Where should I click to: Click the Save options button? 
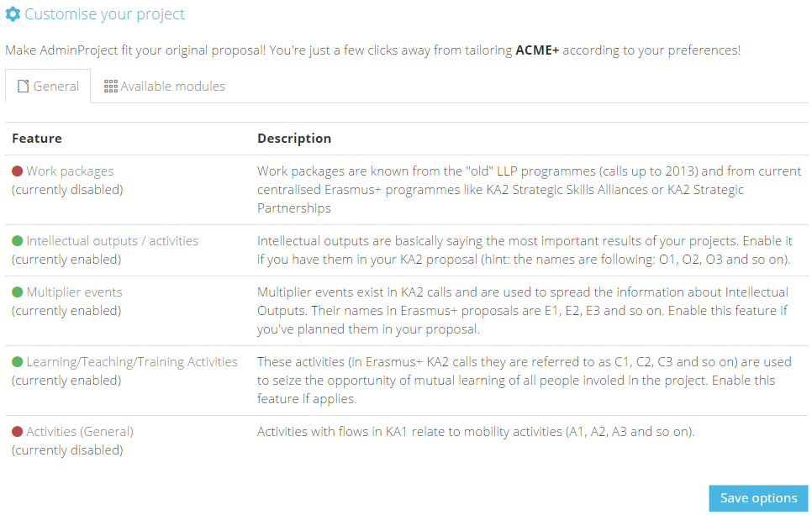[758, 498]
